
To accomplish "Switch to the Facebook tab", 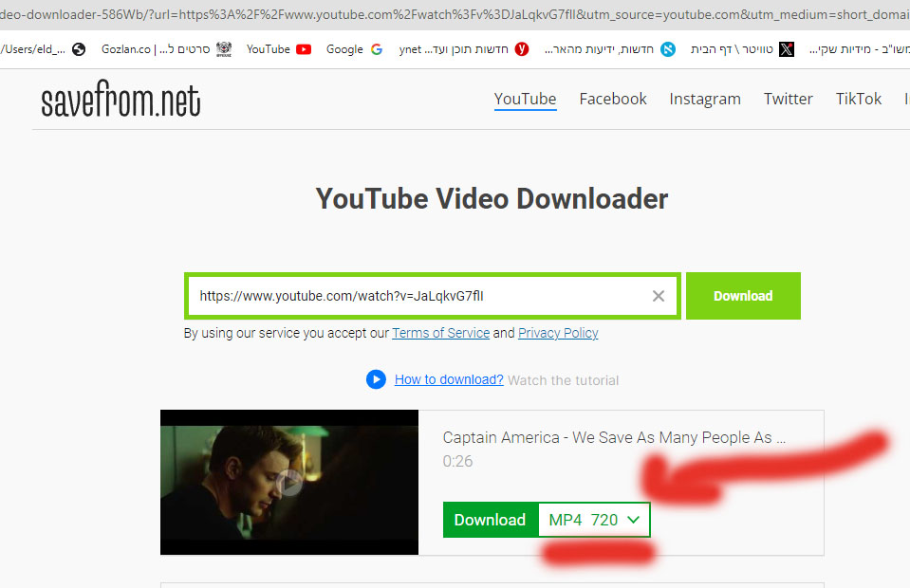I will pyautogui.click(x=613, y=99).
